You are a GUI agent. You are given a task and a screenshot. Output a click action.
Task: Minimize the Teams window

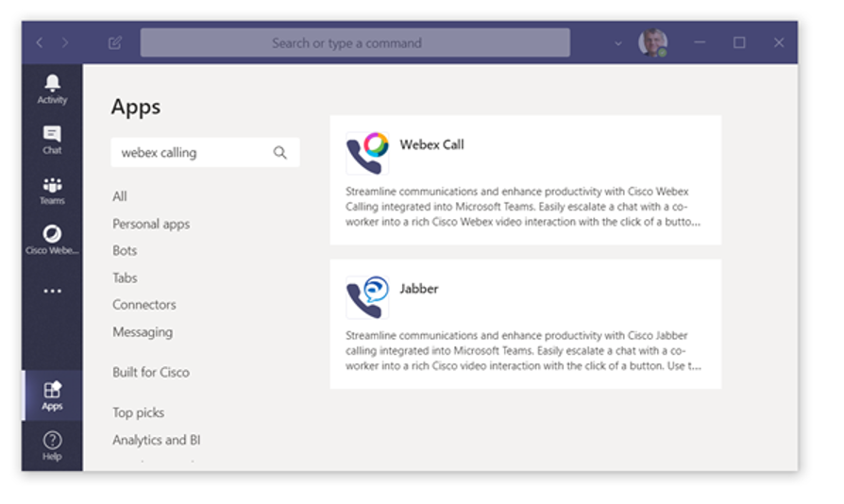[700, 42]
